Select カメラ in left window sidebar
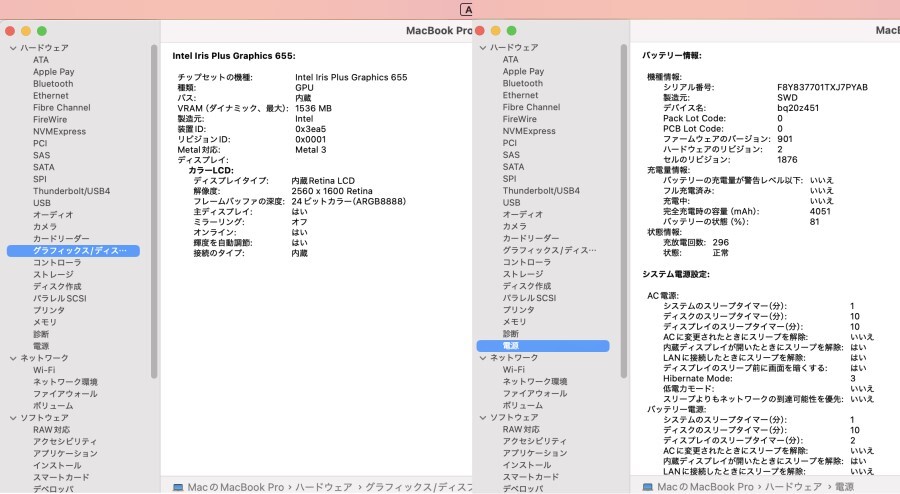The height and width of the screenshot is (494, 900). [45, 227]
